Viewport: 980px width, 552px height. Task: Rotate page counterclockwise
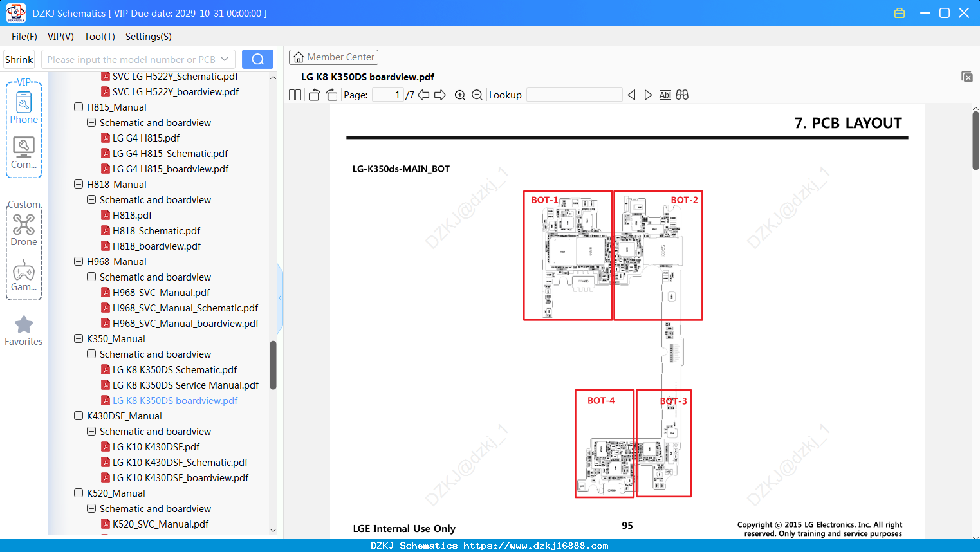pyautogui.click(x=314, y=95)
